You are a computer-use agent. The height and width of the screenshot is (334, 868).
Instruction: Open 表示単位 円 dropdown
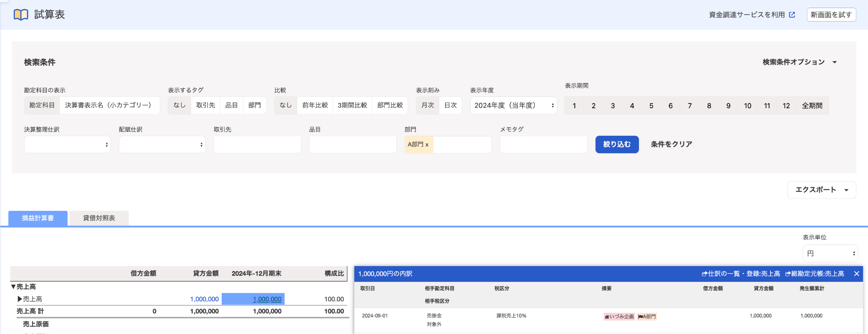click(x=830, y=253)
